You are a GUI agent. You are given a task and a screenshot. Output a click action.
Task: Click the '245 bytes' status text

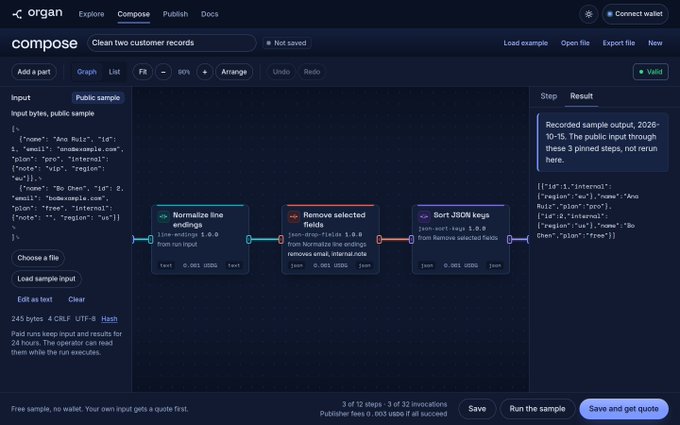coord(27,319)
